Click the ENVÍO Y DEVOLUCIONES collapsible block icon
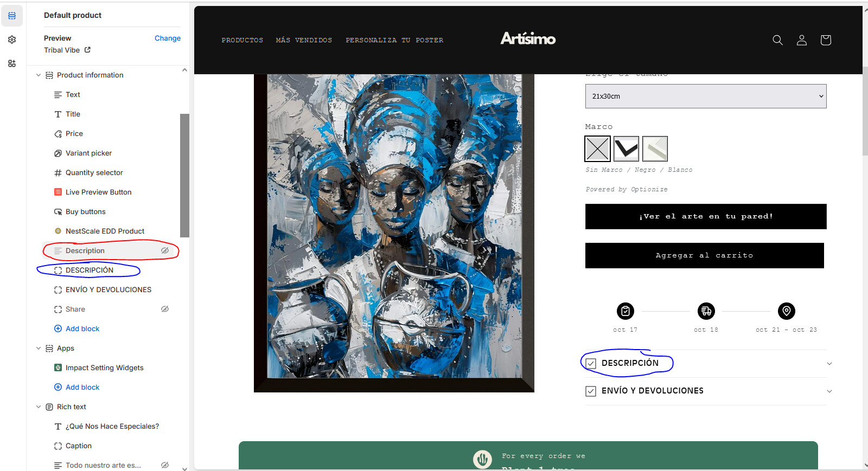The height and width of the screenshot is (471, 868). click(x=58, y=290)
